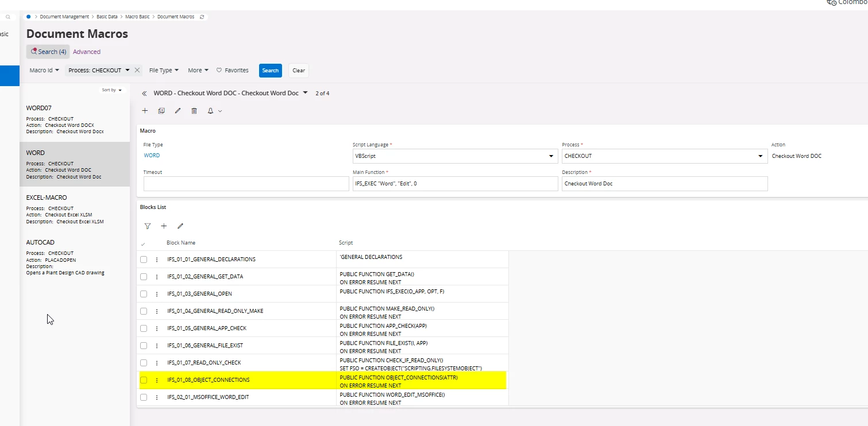Sort by the Block Name column header

click(x=181, y=243)
